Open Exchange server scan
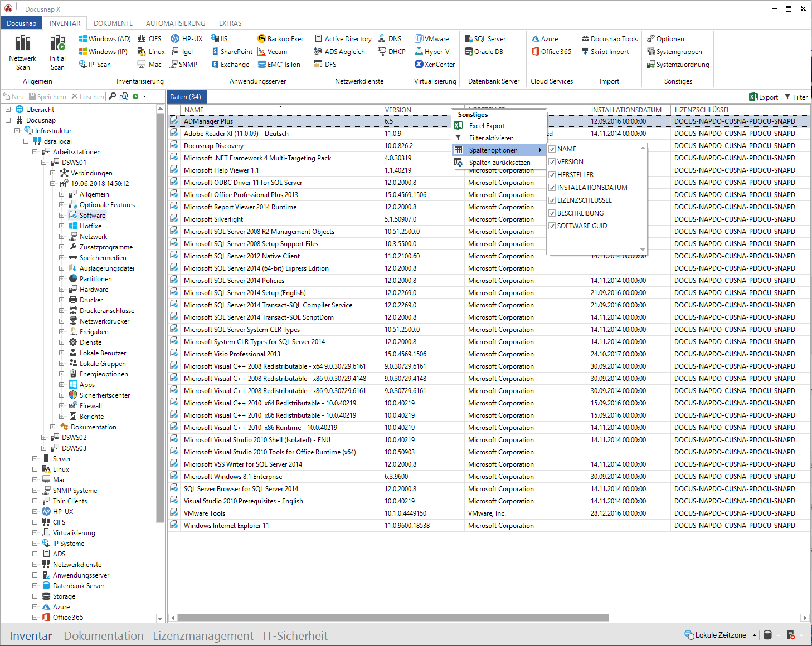 tap(230, 65)
